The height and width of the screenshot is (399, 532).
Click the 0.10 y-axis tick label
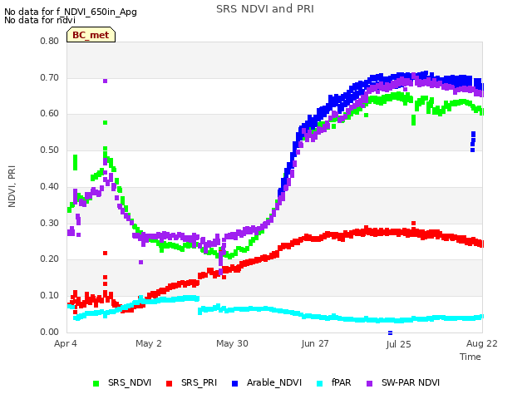tap(50, 296)
